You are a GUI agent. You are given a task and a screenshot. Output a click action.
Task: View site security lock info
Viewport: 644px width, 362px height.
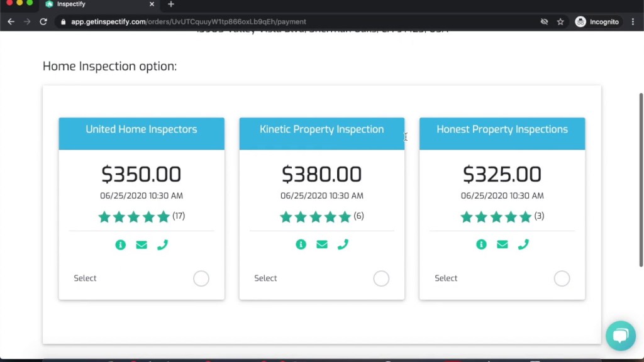[x=64, y=22]
